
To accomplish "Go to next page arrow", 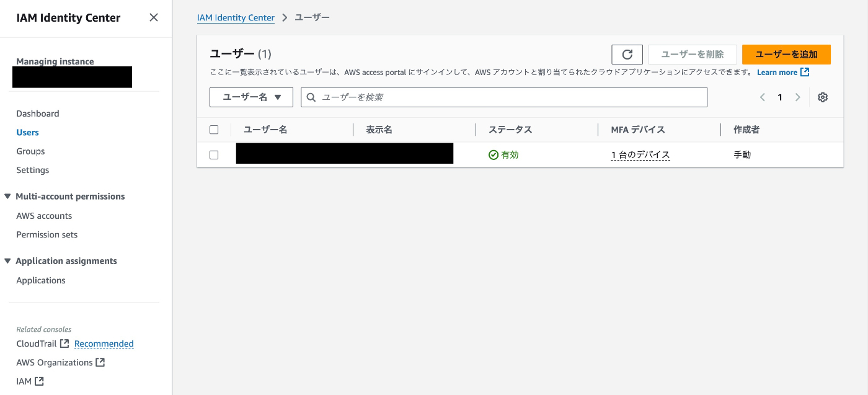I will tap(798, 97).
